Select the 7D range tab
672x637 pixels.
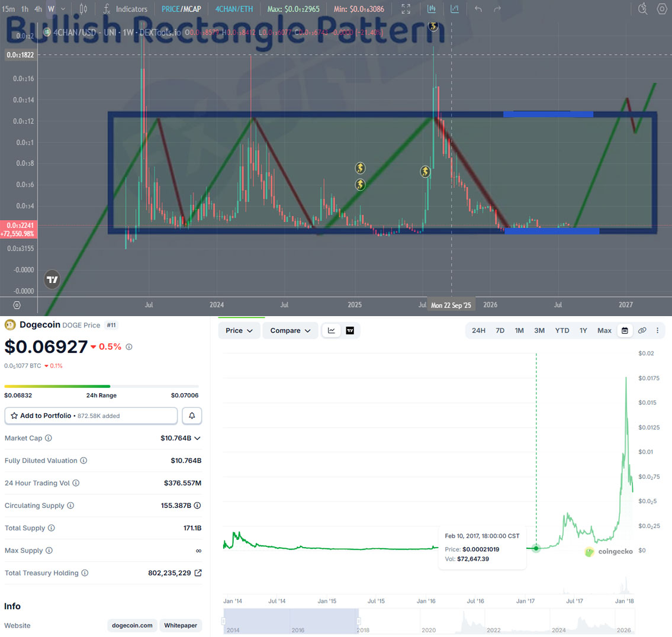click(500, 330)
